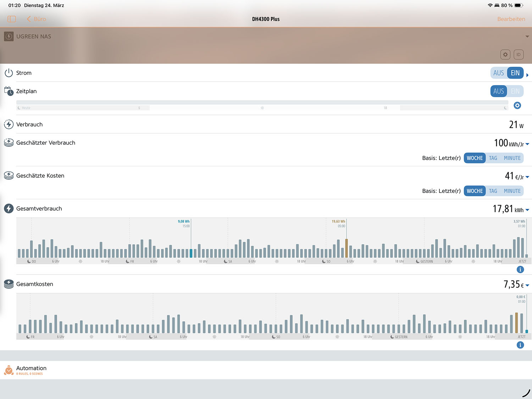Viewport: 532px width, 399px height.
Task: Go back to Büro room
Action: [x=37, y=19]
